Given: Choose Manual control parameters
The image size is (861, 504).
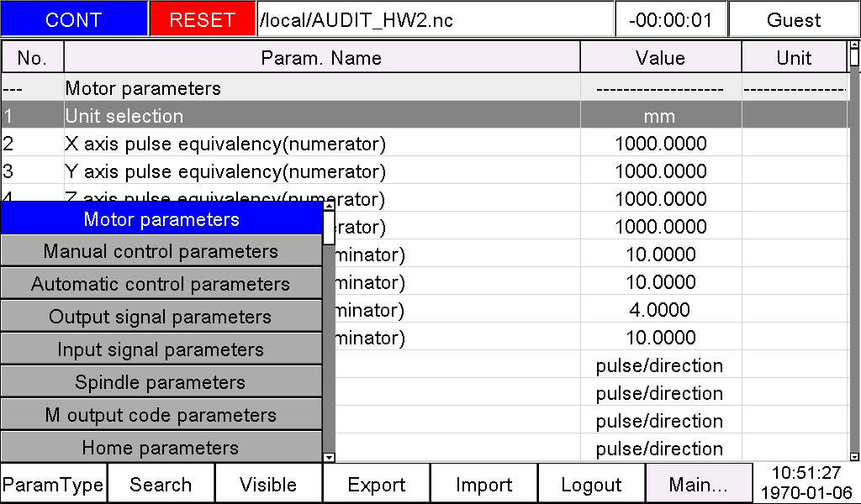Looking at the screenshot, I should tap(161, 251).
